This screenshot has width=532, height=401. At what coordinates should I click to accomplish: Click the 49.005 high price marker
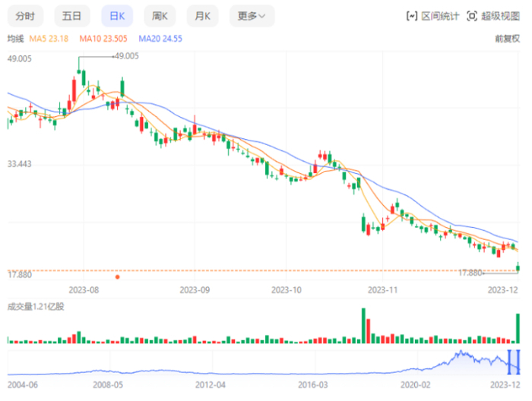tap(126, 55)
